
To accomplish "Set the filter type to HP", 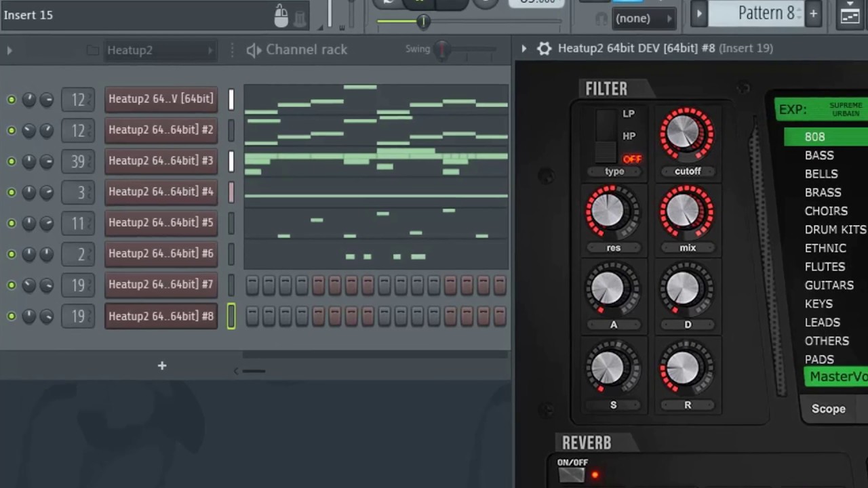I will coord(629,136).
